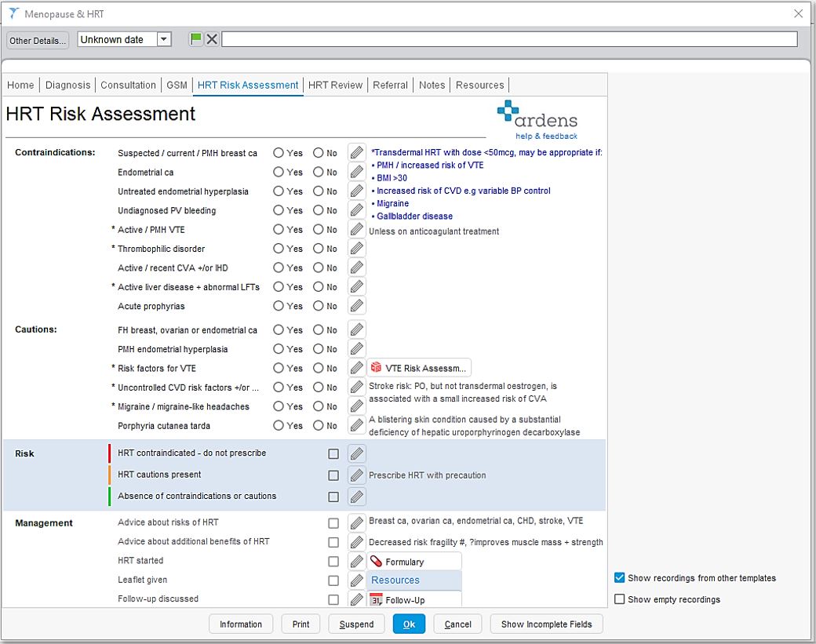Tick Leaflet given checkbox
816x644 pixels.
(333, 580)
